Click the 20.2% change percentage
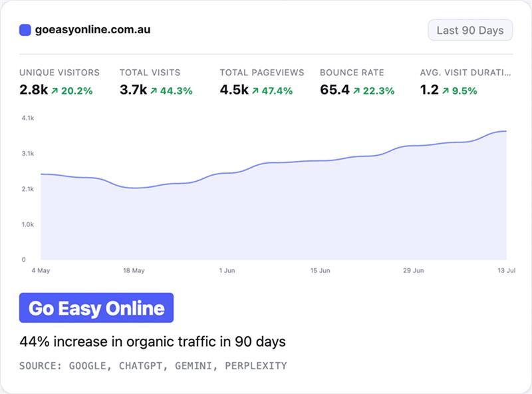This screenshot has height=394, width=532. [76, 91]
